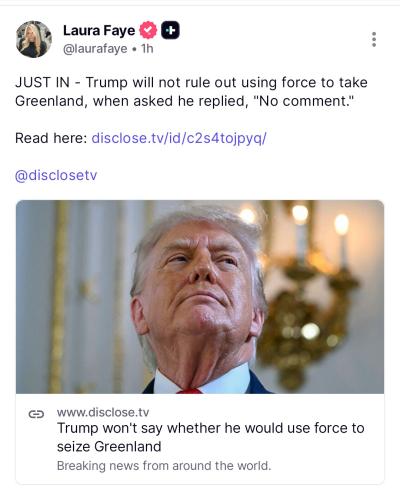
Task: Click the pink verified checkmark badge
Action: coord(148,30)
